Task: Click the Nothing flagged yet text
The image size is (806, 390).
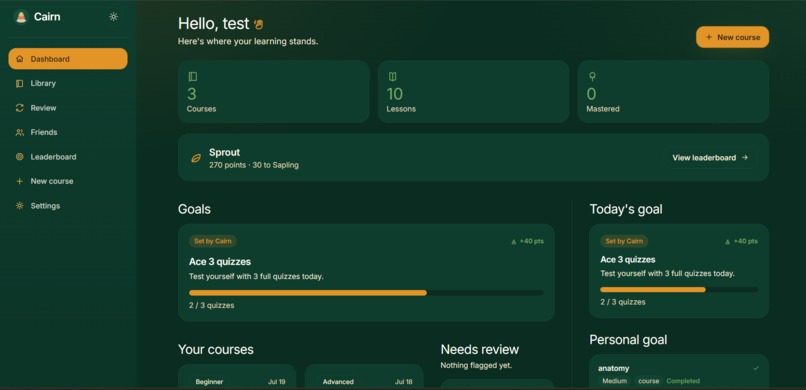Action: pyautogui.click(x=476, y=366)
